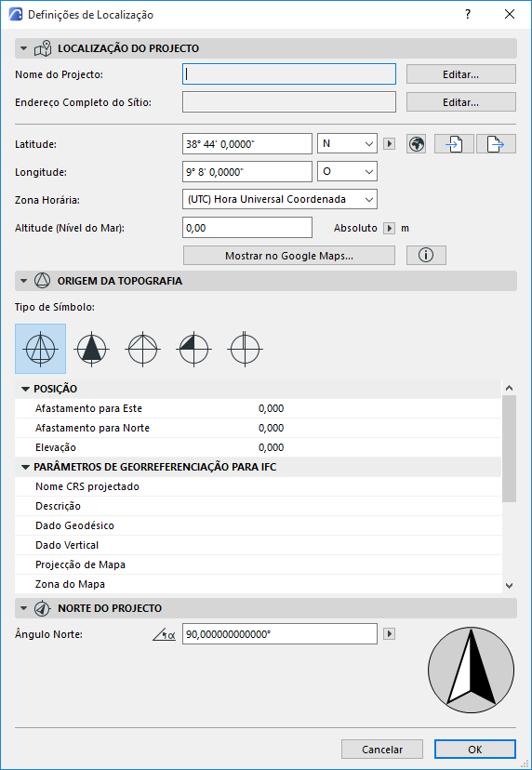Click the Altitude value field
The height and width of the screenshot is (770, 532).
click(247, 228)
